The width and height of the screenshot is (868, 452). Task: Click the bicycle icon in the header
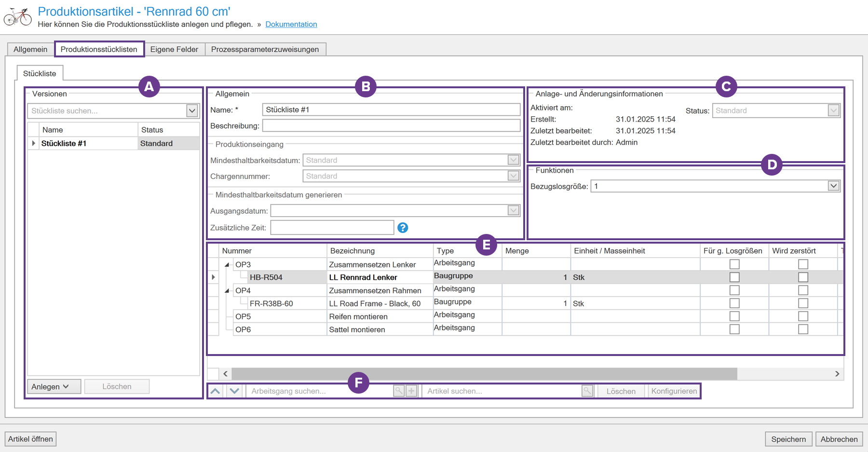pos(17,17)
